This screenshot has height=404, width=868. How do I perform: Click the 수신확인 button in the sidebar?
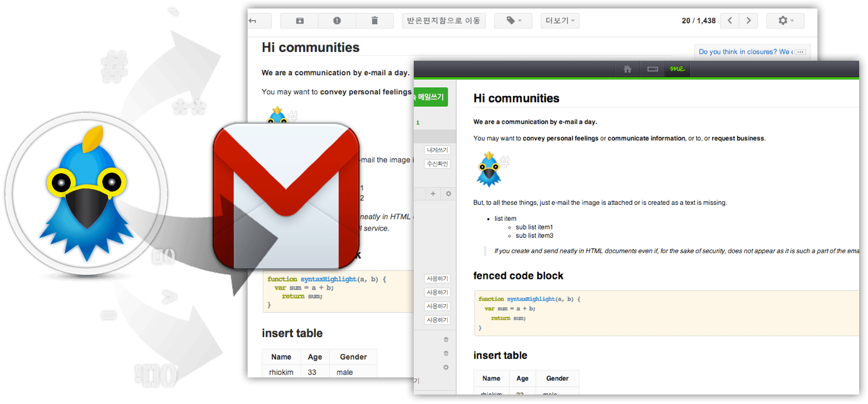437,164
